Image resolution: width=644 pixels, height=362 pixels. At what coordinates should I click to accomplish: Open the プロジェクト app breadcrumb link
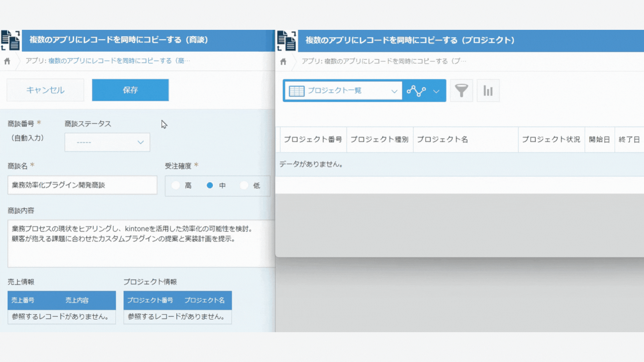pos(395,61)
